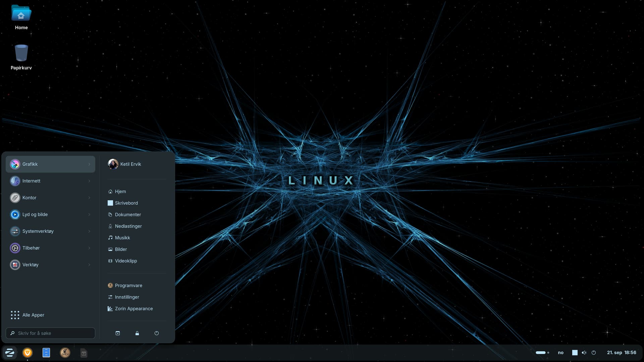Click the volume speaker tray icon

click(584, 353)
